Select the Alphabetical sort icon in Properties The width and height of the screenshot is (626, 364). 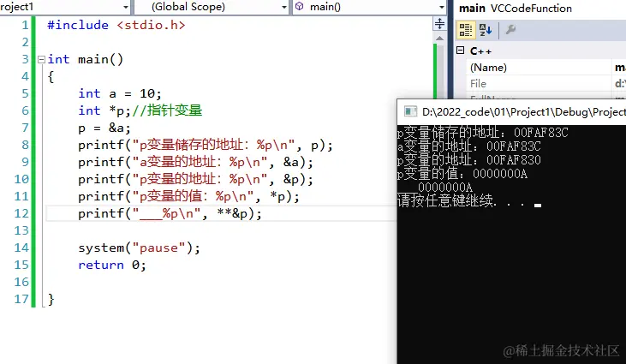click(x=486, y=29)
